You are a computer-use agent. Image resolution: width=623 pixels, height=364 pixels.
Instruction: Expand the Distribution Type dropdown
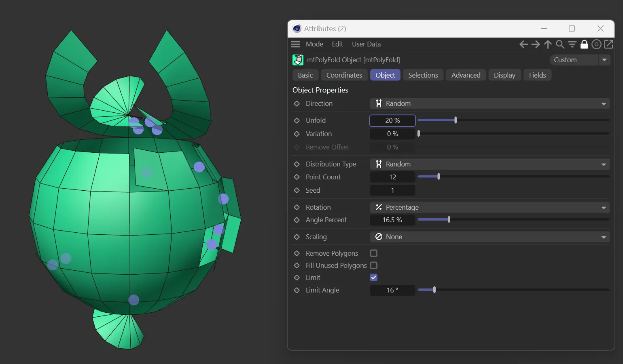click(489, 164)
